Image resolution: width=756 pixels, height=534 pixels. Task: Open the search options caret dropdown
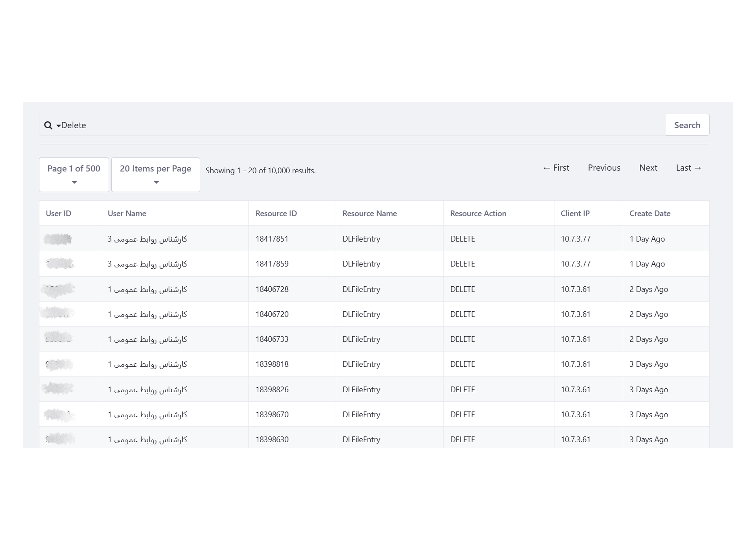(x=58, y=126)
